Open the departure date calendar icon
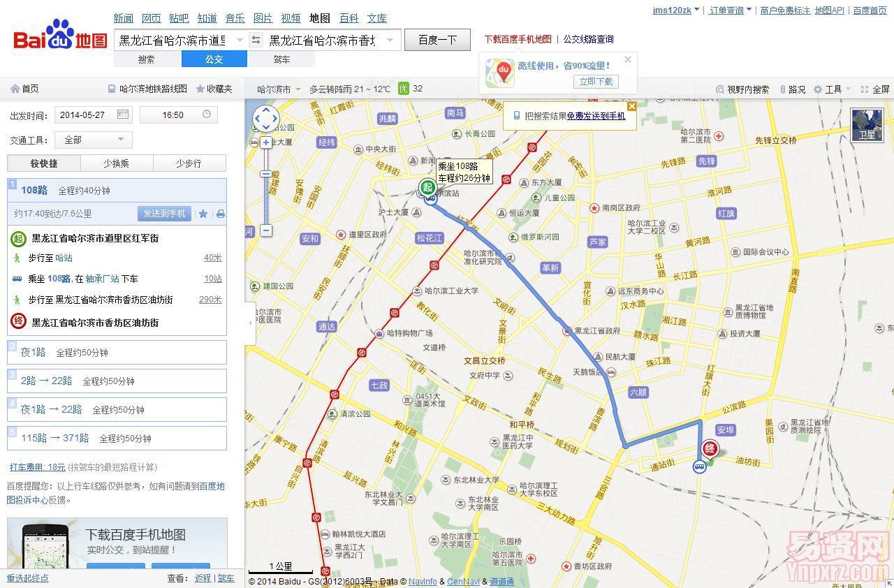 pyautogui.click(x=122, y=115)
